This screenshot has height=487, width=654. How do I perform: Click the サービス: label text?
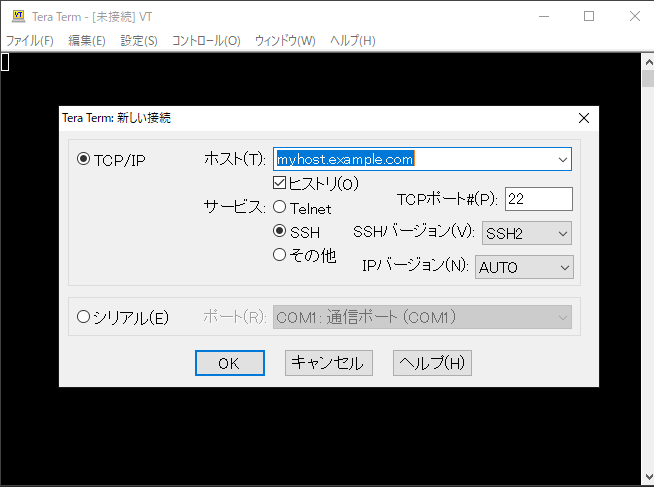point(234,207)
